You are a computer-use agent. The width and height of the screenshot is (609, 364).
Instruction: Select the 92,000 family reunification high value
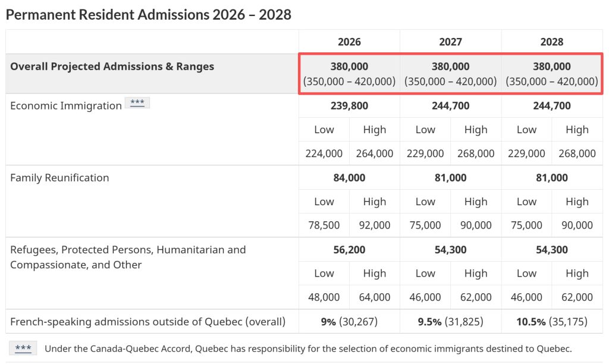(375, 225)
